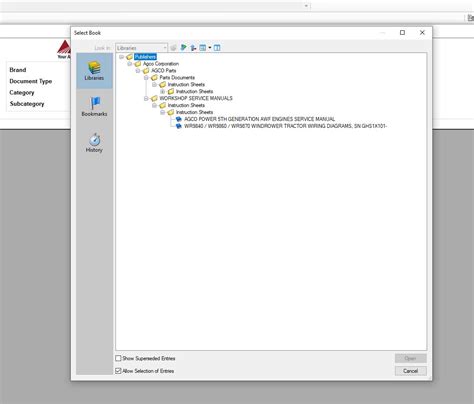Select the Parts Documents folder icon
The image size is (474, 404).
[154, 77]
